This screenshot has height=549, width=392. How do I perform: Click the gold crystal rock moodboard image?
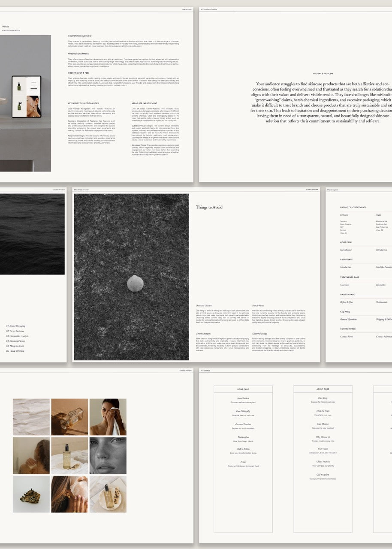pos(31,494)
